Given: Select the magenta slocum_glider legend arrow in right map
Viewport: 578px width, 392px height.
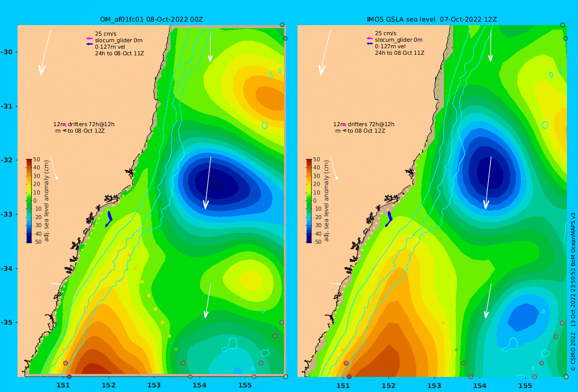Looking at the screenshot, I should click(x=369, y=38).
